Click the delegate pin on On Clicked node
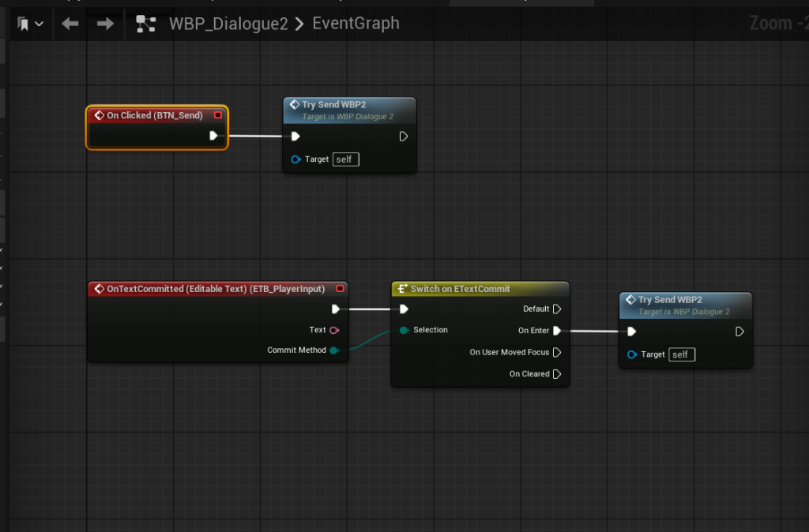This screenshot has width=809, height=532. [x=218, y=115]
